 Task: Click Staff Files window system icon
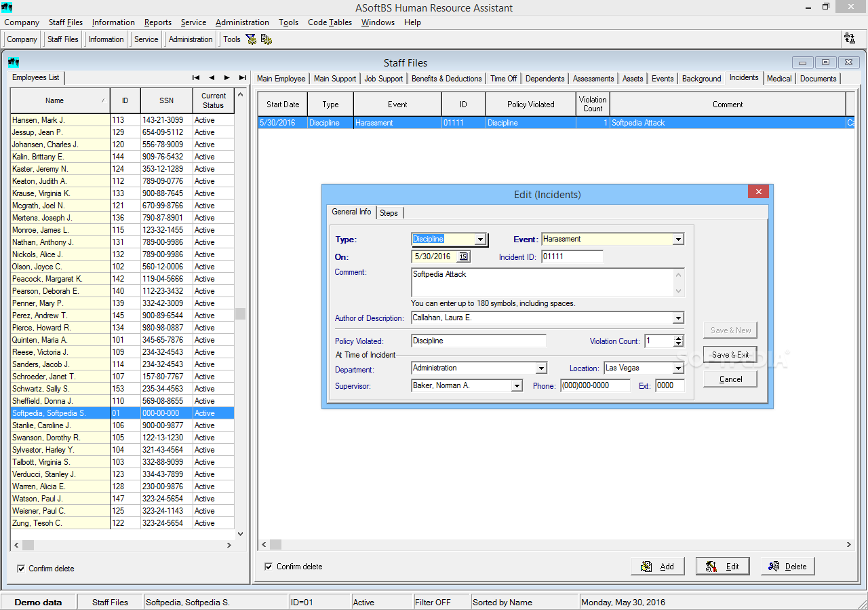(14, 62)
